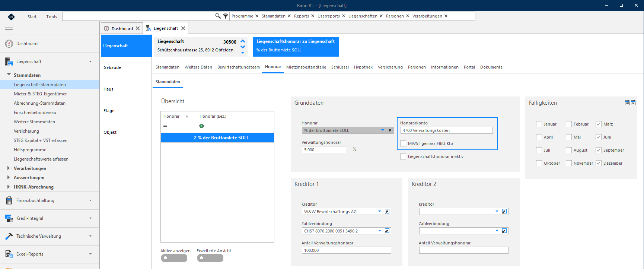
Task: Switch to the Bewirtschaftungsteam tab
Action: (x=239, y=67)
